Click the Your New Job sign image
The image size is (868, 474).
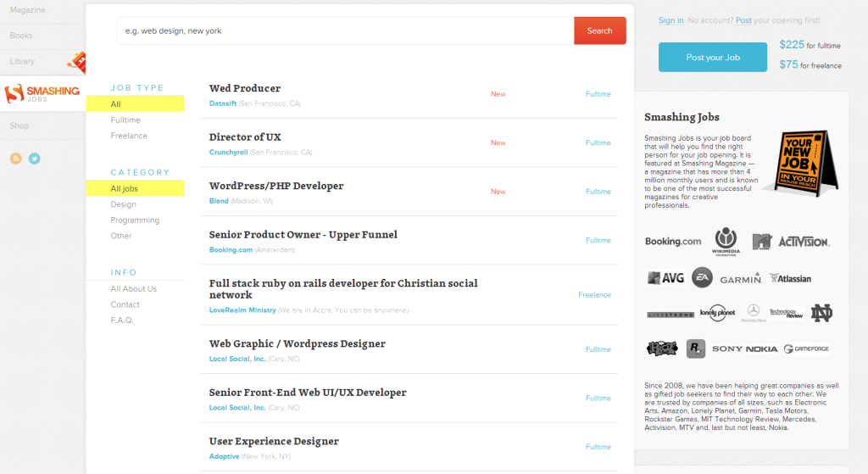pyautogui.click(x=799, y=164)
